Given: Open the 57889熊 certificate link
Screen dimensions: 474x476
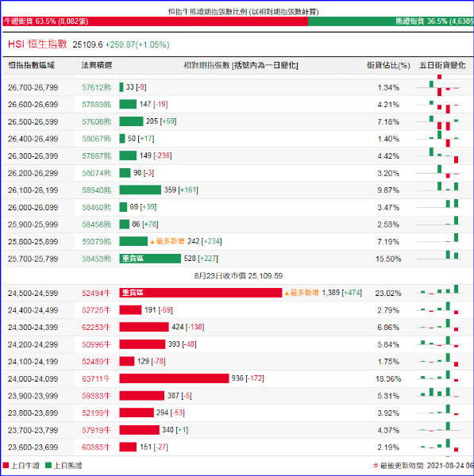Looking at the screenshot, I should tap(97, 105).
